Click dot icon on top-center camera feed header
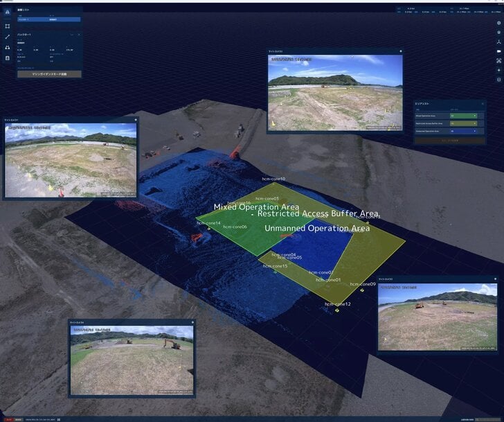The image size is (504, 422). pyautogui.click(x=400, y=51)
